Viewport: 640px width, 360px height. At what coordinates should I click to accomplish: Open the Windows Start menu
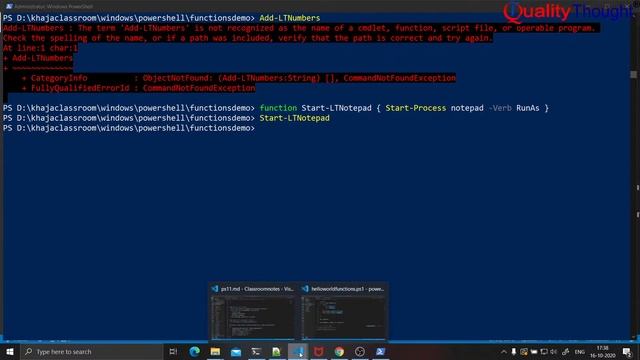click(x=10, y=351)
